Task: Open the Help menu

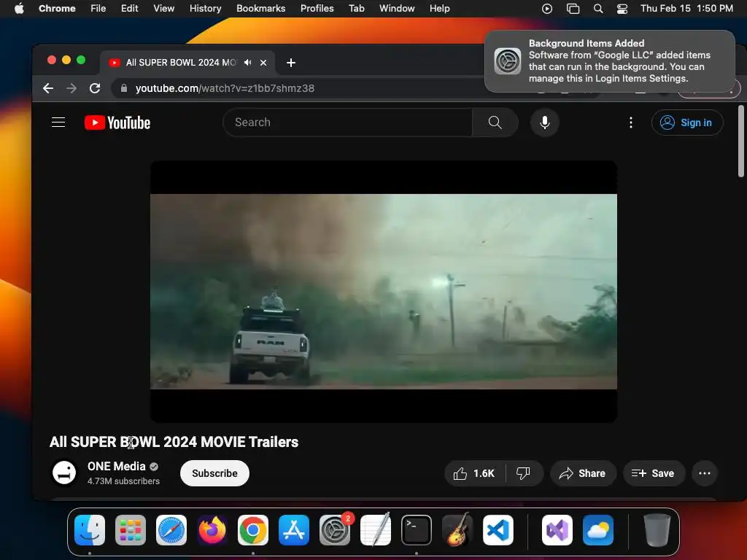Action: (439, 8)
